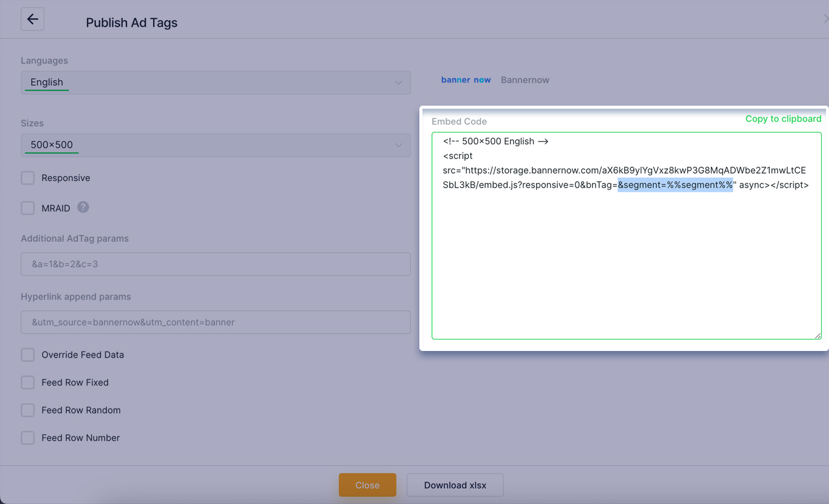Focus the Additional AdTag params field

(x=216, y=264)
